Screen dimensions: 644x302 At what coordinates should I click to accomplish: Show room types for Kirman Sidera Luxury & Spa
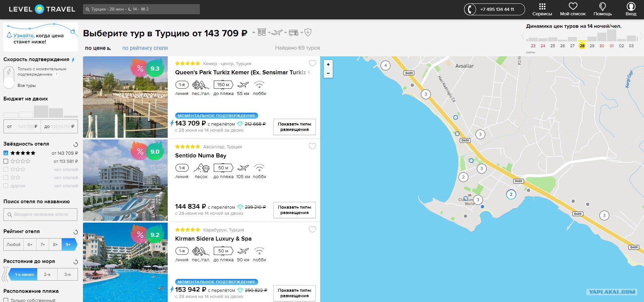(x=294, y=293)
